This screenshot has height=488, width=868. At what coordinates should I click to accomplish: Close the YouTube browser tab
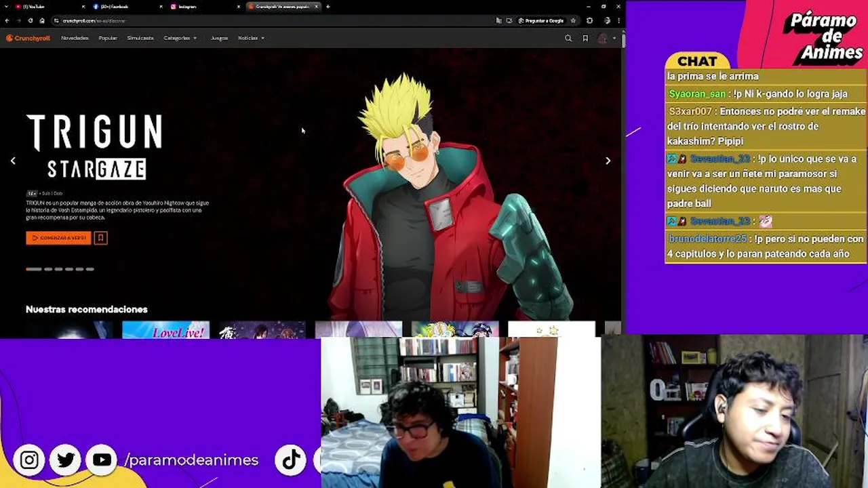[x=83, y=6]
